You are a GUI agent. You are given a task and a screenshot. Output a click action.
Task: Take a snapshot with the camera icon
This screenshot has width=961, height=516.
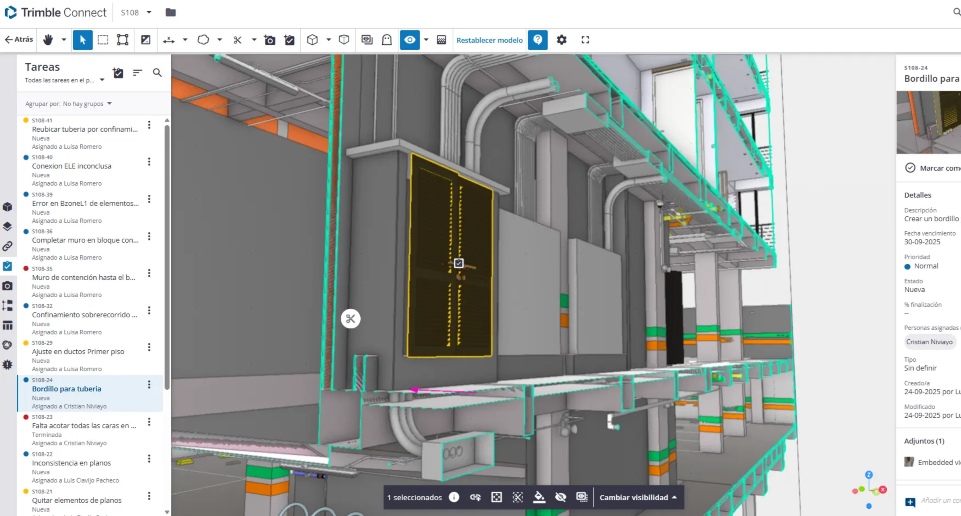tap(269, 40)
